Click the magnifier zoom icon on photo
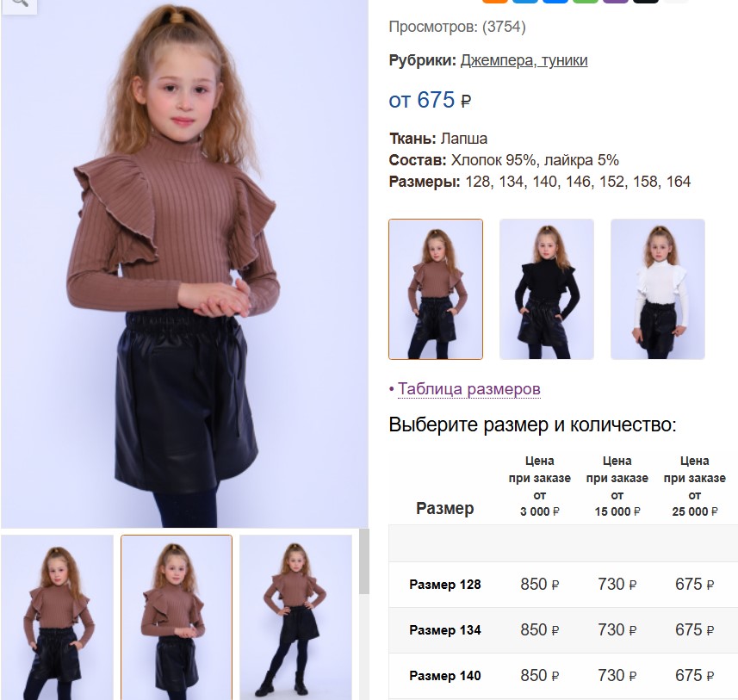The image size is (738, 700). pos(19,4)
